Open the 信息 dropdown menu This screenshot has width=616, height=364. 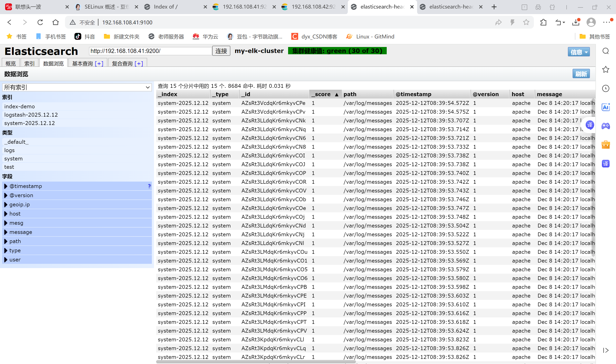pos(578,52)
